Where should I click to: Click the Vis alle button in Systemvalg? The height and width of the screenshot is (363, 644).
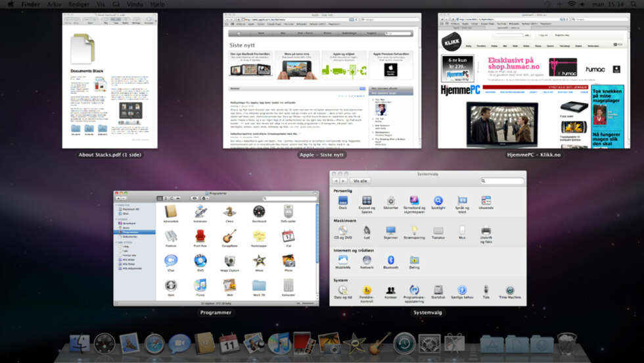point(360,181)
